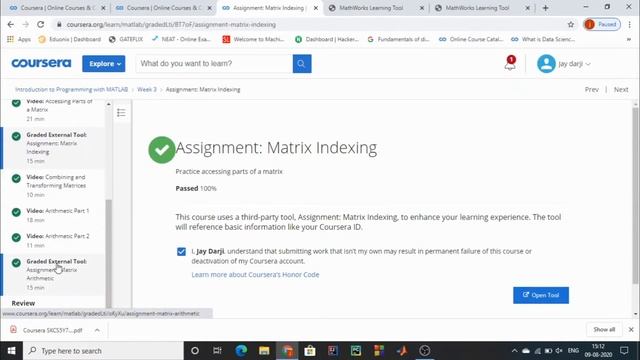Image resolution: width=640 pixels, height=360 pixels.
Task: Close the downloads bar
Action: [631, 329]
